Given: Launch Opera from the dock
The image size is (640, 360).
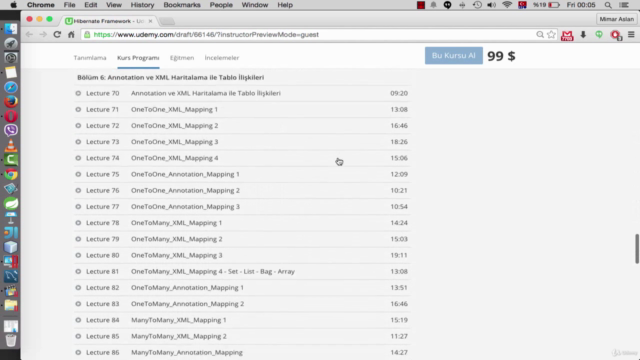Looking at the screenshot, I should coord(11,116).
